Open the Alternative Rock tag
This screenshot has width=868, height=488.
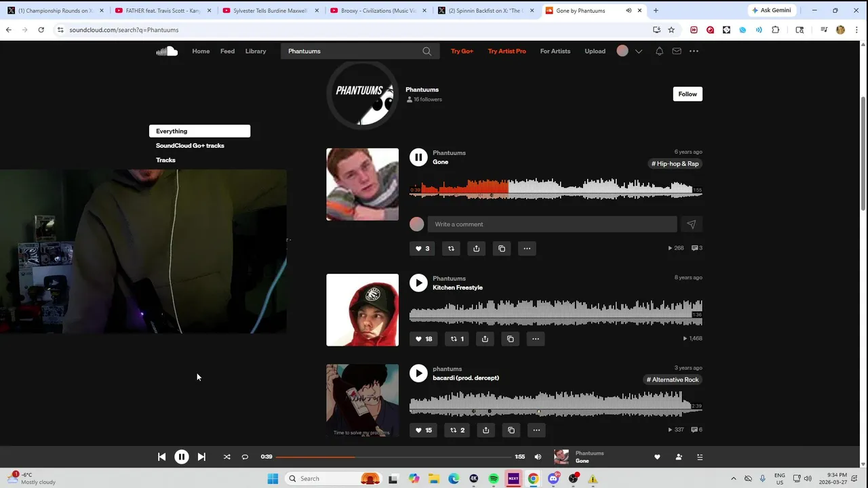(673, 380)
